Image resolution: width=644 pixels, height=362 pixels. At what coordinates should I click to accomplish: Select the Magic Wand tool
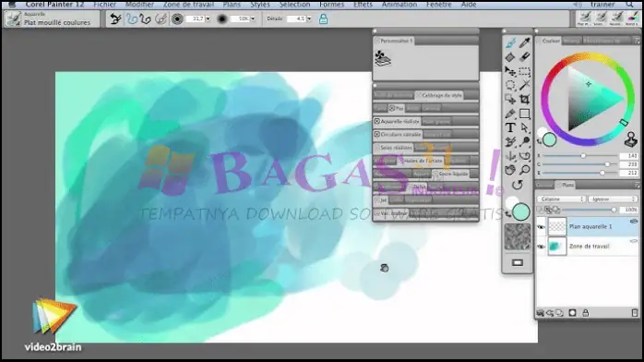[x=524, y=85]
